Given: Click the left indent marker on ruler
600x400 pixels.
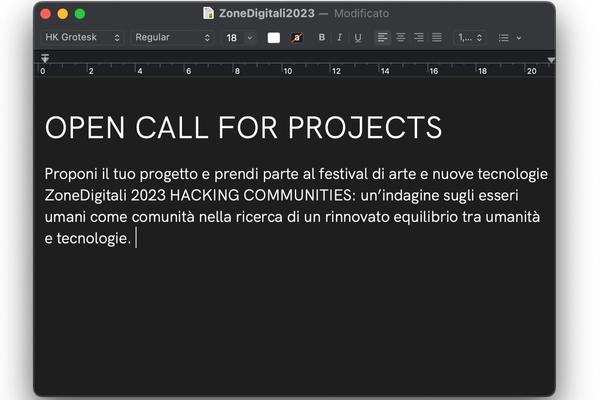Looking at the screenshot, I should (x=45, y=59).
